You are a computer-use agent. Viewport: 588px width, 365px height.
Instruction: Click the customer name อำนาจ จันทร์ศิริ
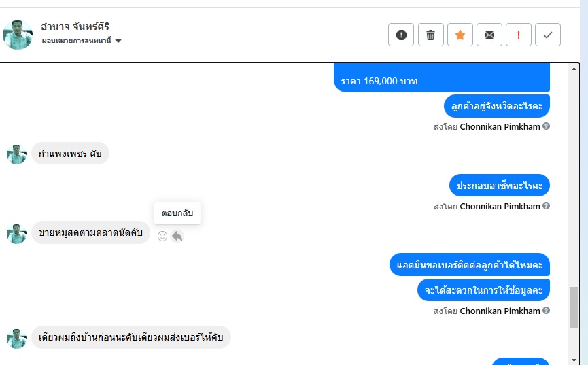(75, 27)
